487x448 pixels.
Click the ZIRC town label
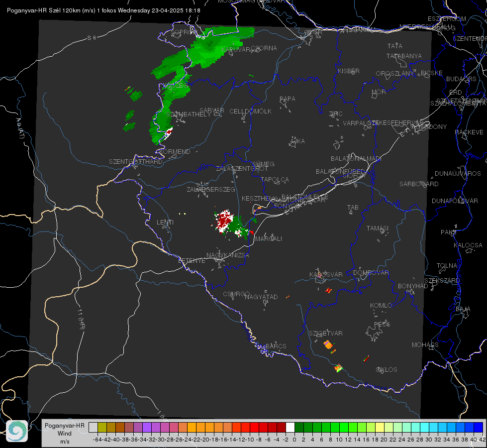[x=336, y=114]
